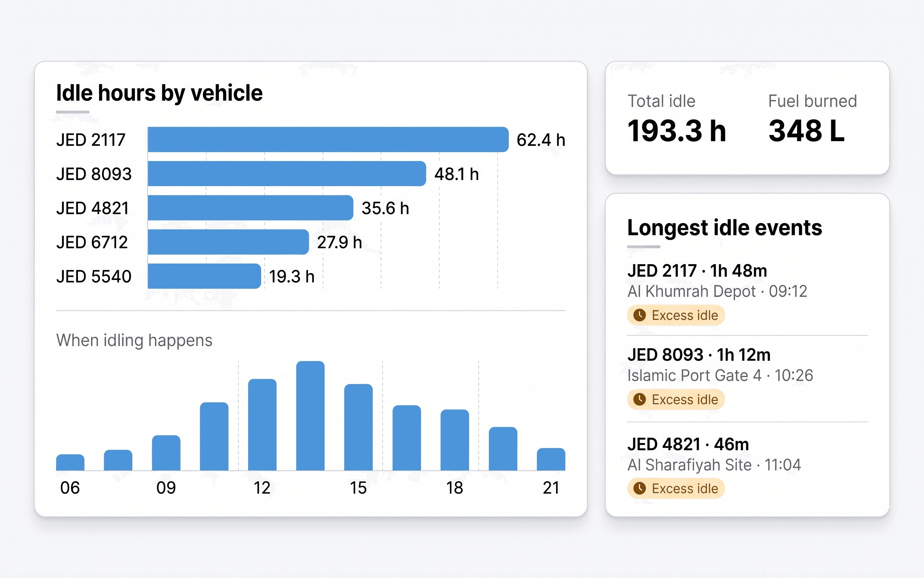Click the hourly bar above the 21 label

pyautogui.click(x=551, y=459)
